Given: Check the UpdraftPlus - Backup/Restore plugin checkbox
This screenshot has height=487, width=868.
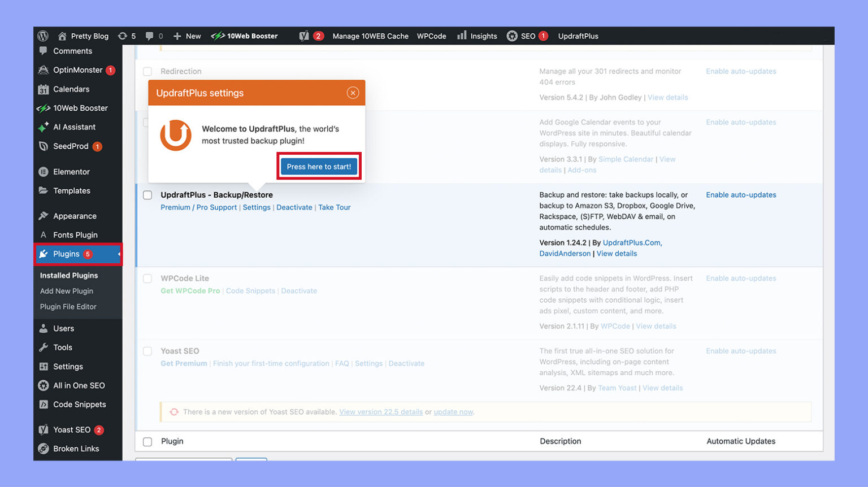Looking at the screenshot, I should coord(147,194).
